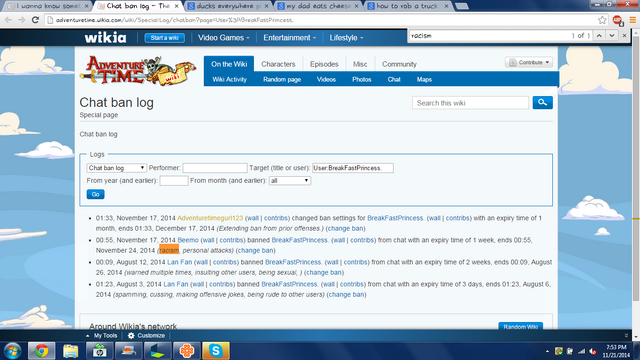Open Wiki Activity
The width and height of the screenshot is (640, 360).
click(229, 79)
